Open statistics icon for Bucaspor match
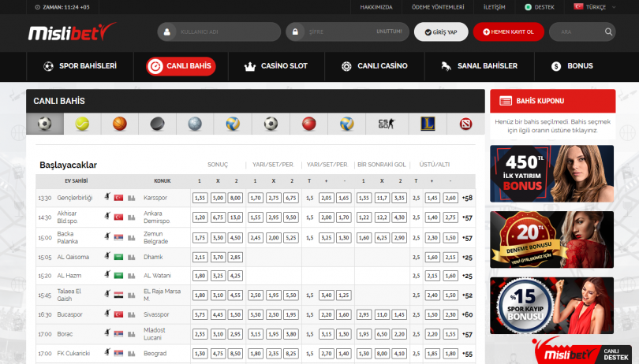The height and width of the screenshot is (364, 639). tap(131, 314)
